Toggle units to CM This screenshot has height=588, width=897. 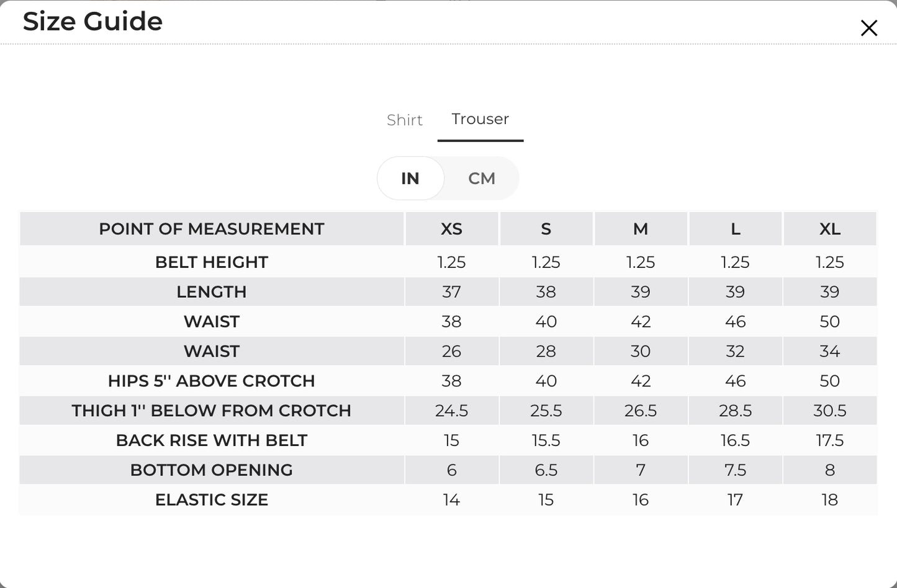click(x=482, y=179)
